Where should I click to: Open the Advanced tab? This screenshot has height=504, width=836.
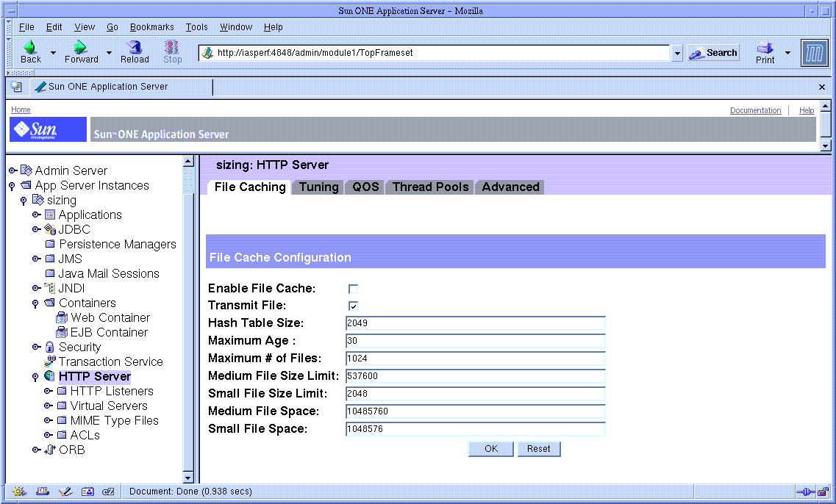[x=510, y=187]
